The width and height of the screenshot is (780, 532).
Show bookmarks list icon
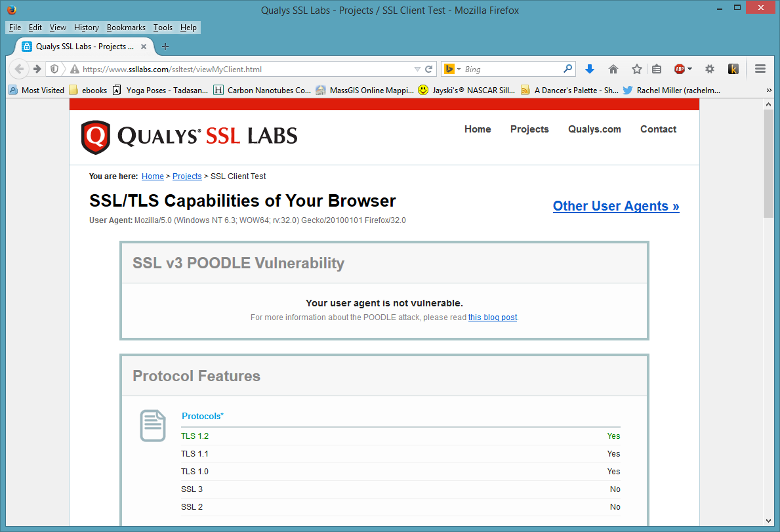657,69
